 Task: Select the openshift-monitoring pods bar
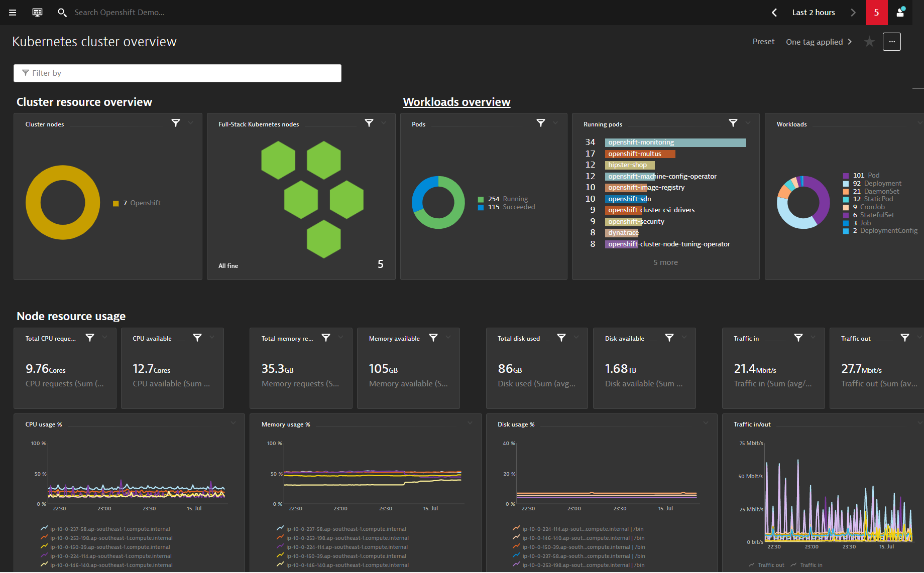675,142
